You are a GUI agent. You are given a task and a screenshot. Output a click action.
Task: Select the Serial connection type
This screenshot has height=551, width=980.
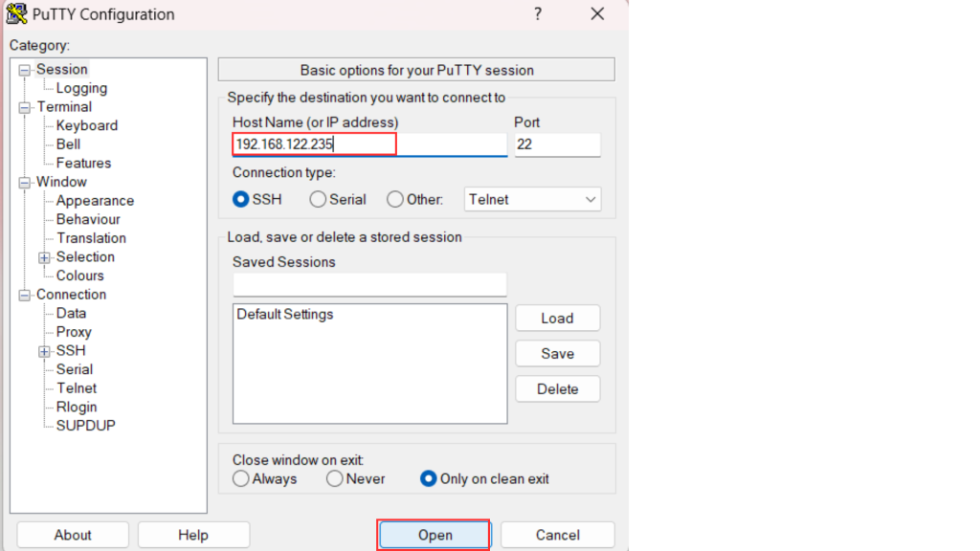click(319, 200)
